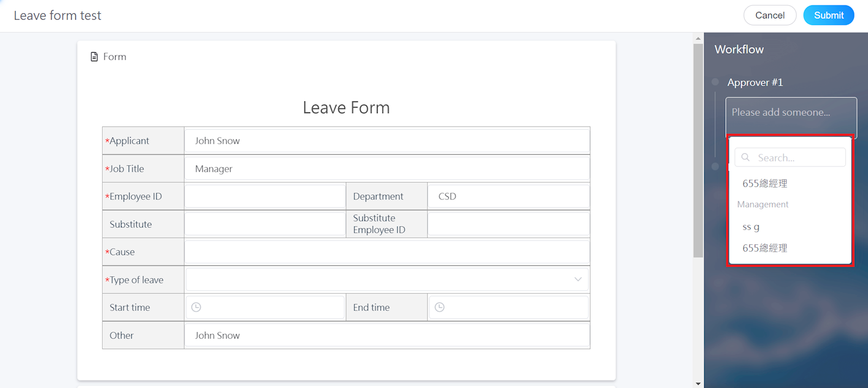Click the Substitute Employee ID field
The image size is (868, 388).
508,224
